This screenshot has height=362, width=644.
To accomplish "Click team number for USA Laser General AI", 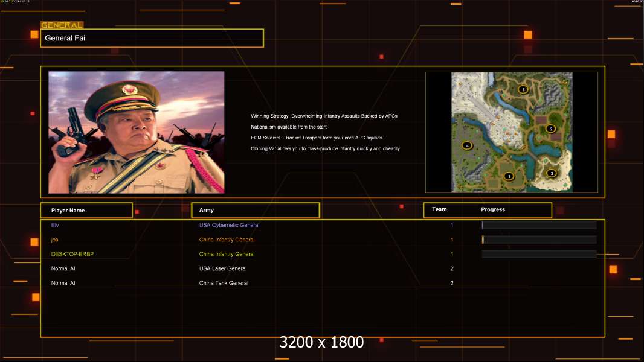I will (452, 268).
